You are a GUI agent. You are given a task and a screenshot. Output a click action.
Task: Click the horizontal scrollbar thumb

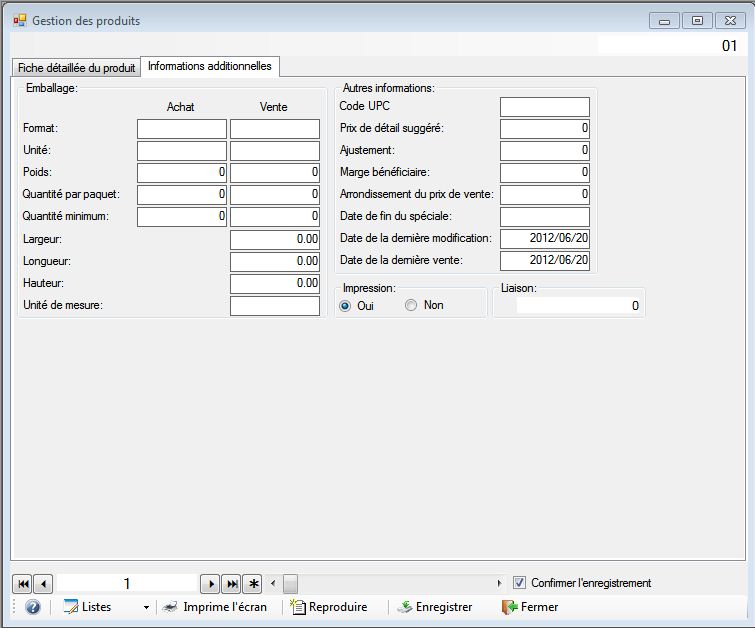pyautogui.click(x=290, y=583)
